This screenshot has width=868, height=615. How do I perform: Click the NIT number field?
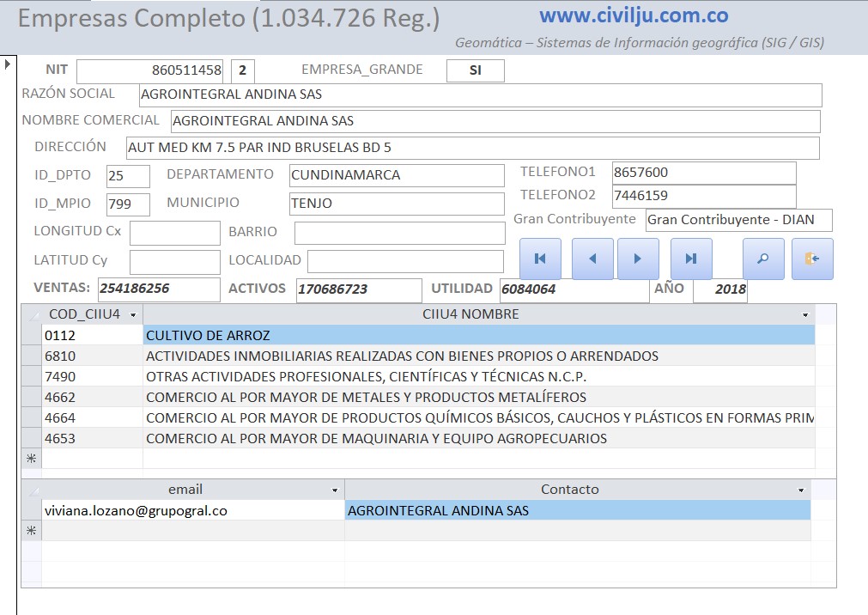click(x=150, y=70)
